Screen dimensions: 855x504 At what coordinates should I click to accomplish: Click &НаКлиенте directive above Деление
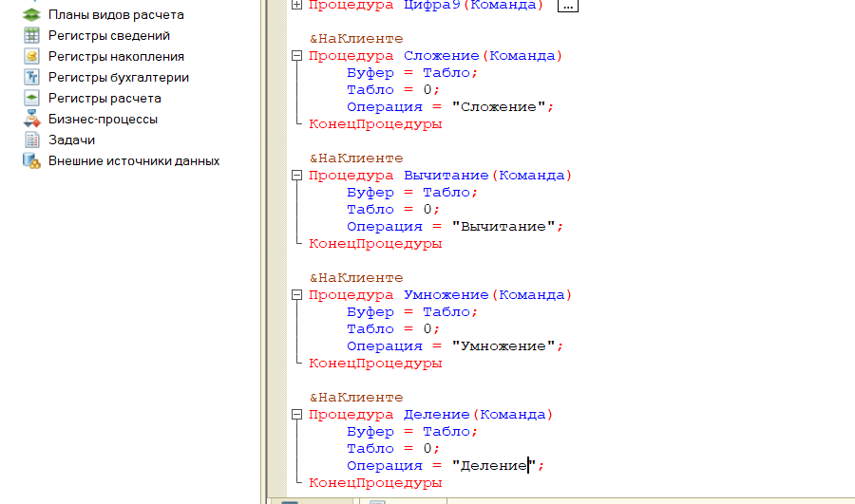(356, 397)
